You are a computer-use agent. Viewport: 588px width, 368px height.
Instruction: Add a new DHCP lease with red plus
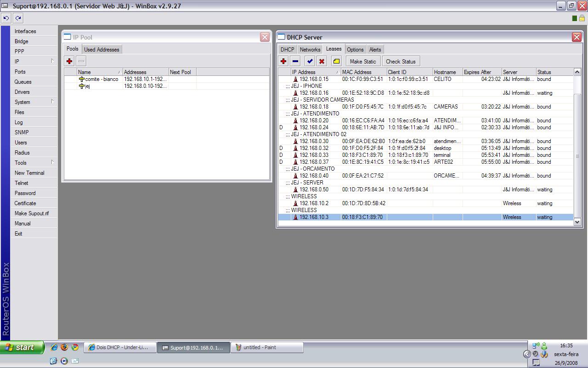283,61
